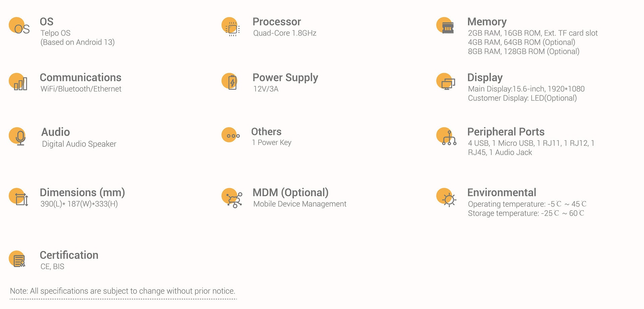Viewport: 644px width, 309px height.
Task: Click the specifications change note
Action: (123, 291)
